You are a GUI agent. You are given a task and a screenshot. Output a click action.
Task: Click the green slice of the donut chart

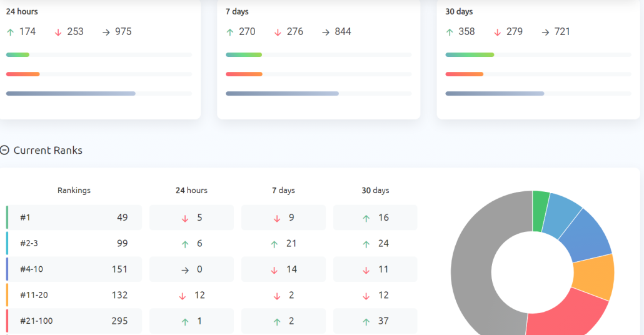click(540, 211)
